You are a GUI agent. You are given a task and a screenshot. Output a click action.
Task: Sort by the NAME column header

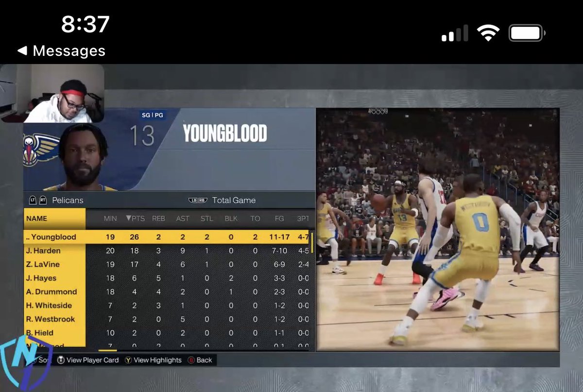pyautogui.click(x=37, y=219)
